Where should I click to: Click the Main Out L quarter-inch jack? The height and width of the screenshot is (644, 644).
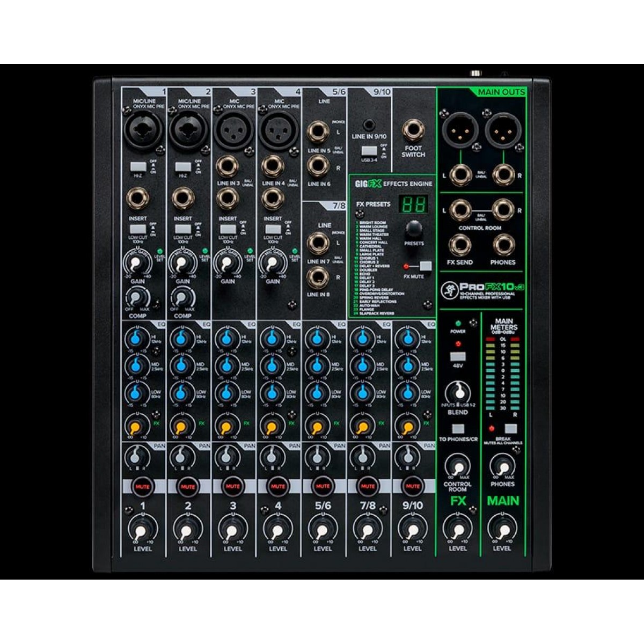click(460, 174)
